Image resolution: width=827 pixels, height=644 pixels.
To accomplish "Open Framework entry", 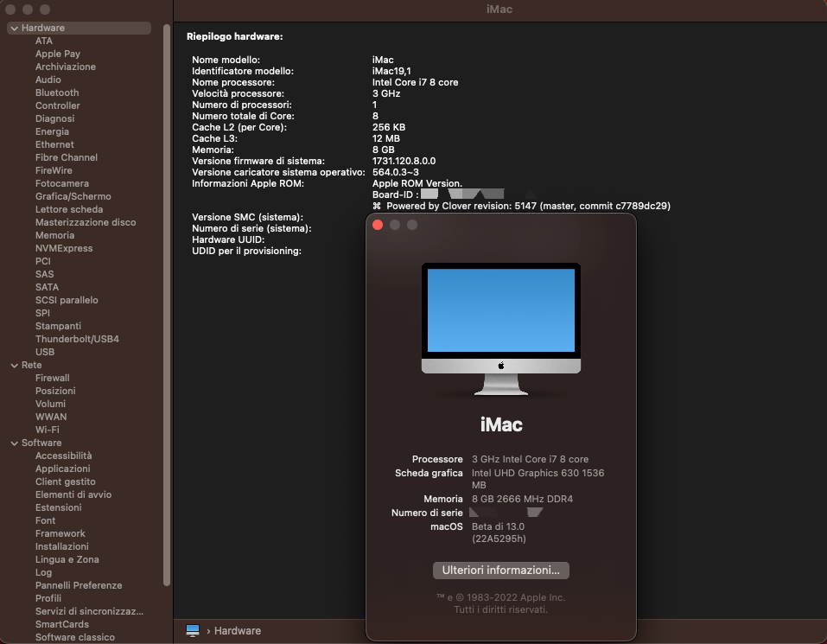I will (60, 533).
